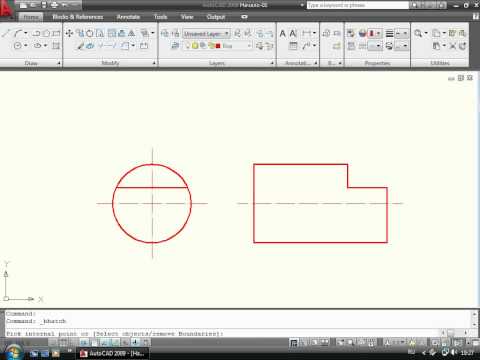Open the Dimension tool dropdown arrow
This screenshot has height=360, width=480.
[x=314, y=33]
